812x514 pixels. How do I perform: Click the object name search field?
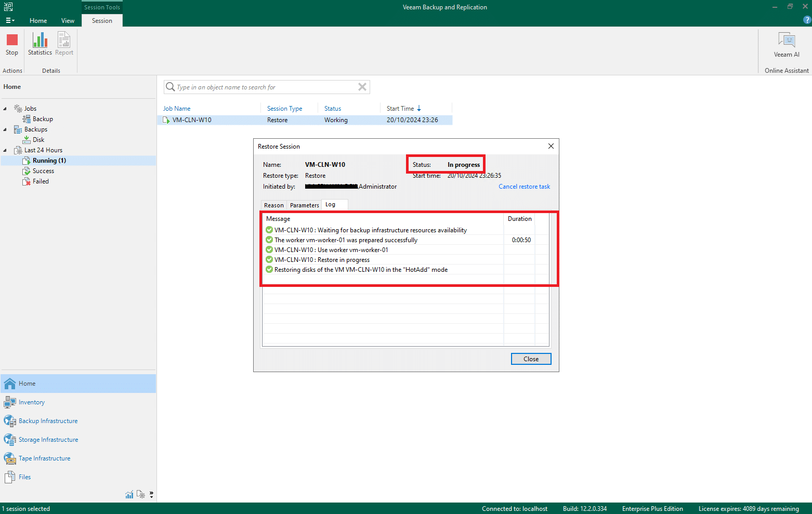[267, 87]
